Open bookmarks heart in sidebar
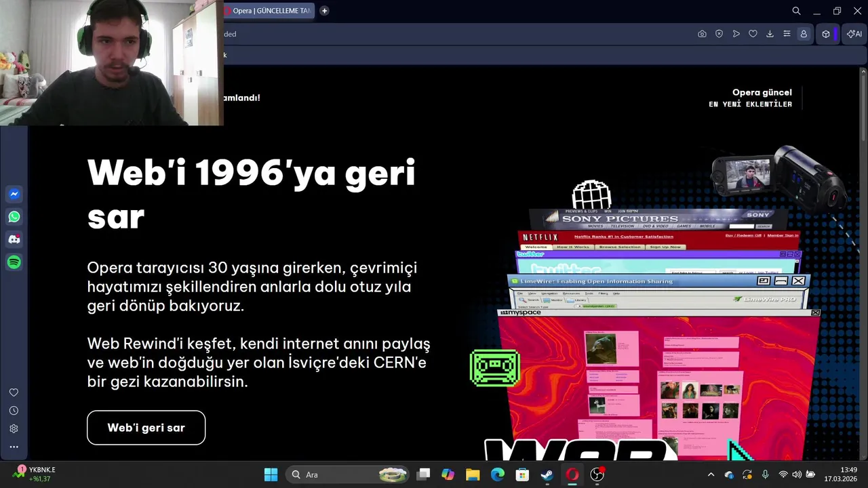The height and width of the screenshot is (488, 868). click(14, 392)
